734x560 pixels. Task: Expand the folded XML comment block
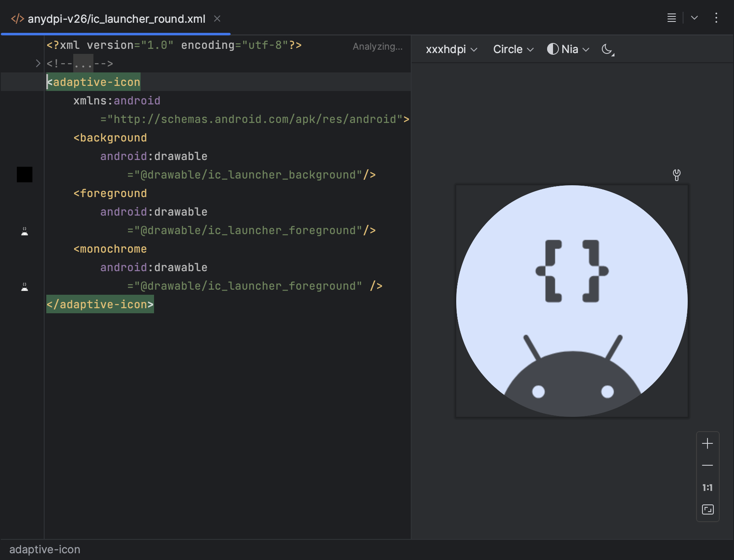point(38,64)
